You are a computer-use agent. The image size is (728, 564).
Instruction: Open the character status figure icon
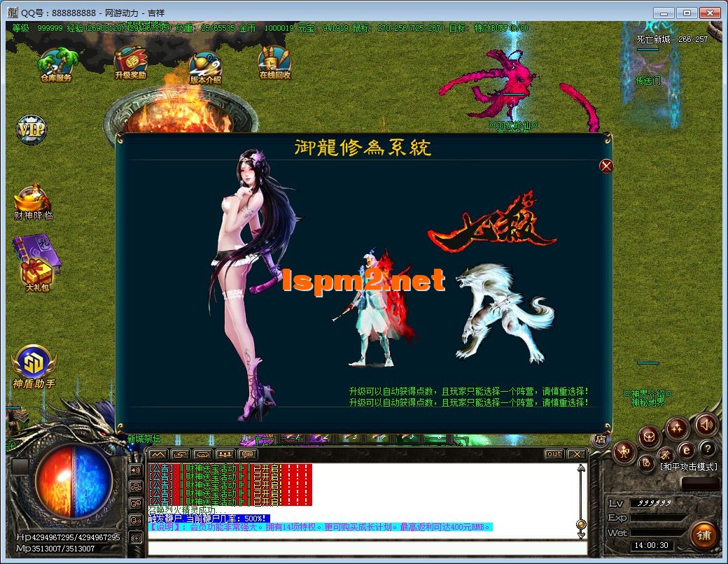[624, 451]
